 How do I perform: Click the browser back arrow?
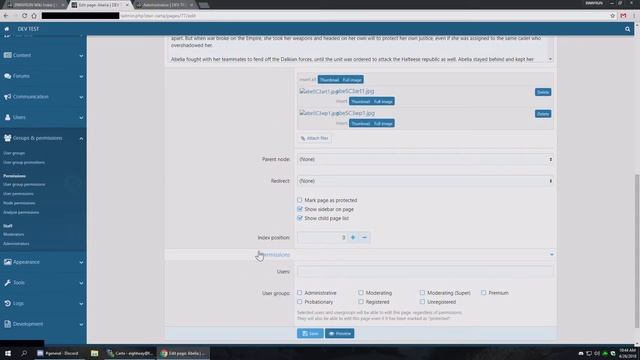click(x=6, y=16)
